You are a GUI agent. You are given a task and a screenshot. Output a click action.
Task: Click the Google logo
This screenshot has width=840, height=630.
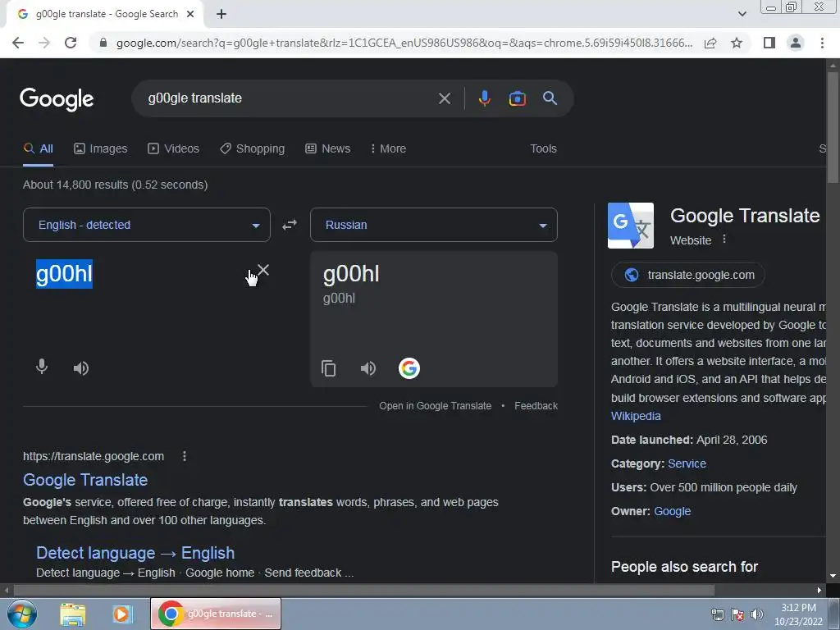point(57,99)
